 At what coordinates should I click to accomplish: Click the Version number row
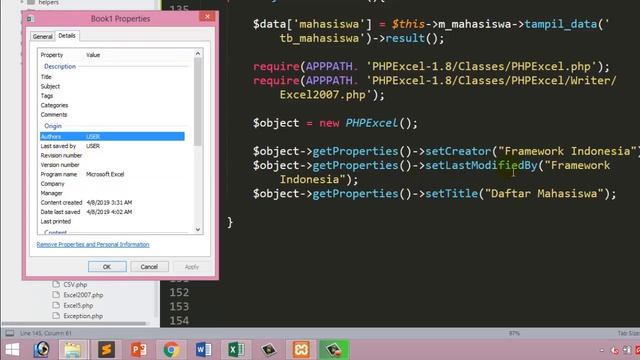point(112,164)
